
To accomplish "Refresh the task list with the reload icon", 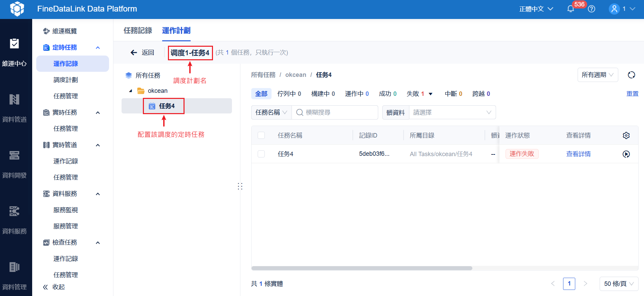I will point(631,75).
